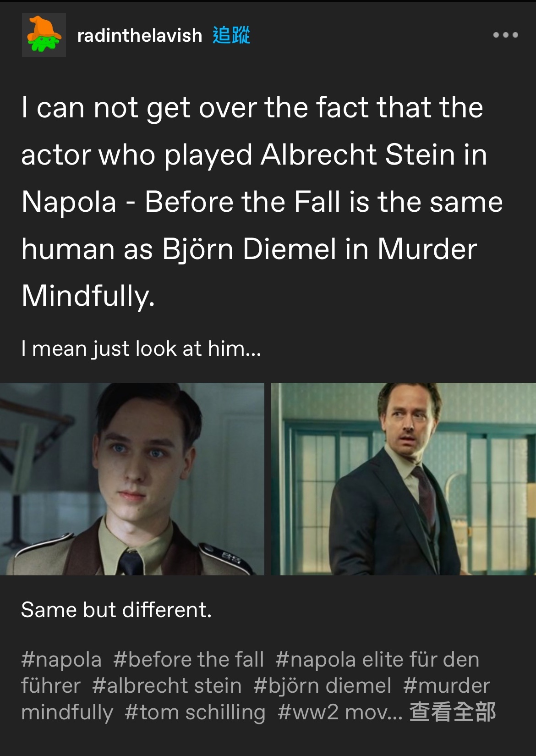Click the post headline about Albrecht Stein

pos(262,202)
